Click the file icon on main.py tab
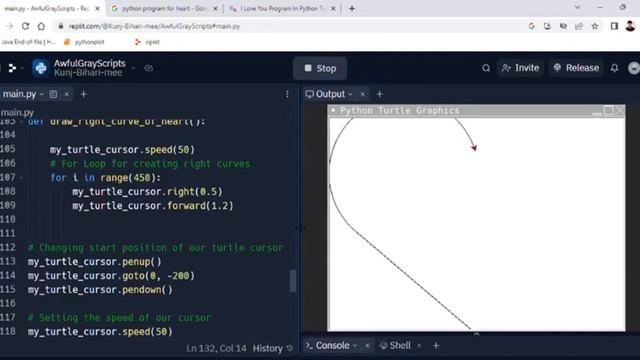640x360 pixels. coord(53,94)
